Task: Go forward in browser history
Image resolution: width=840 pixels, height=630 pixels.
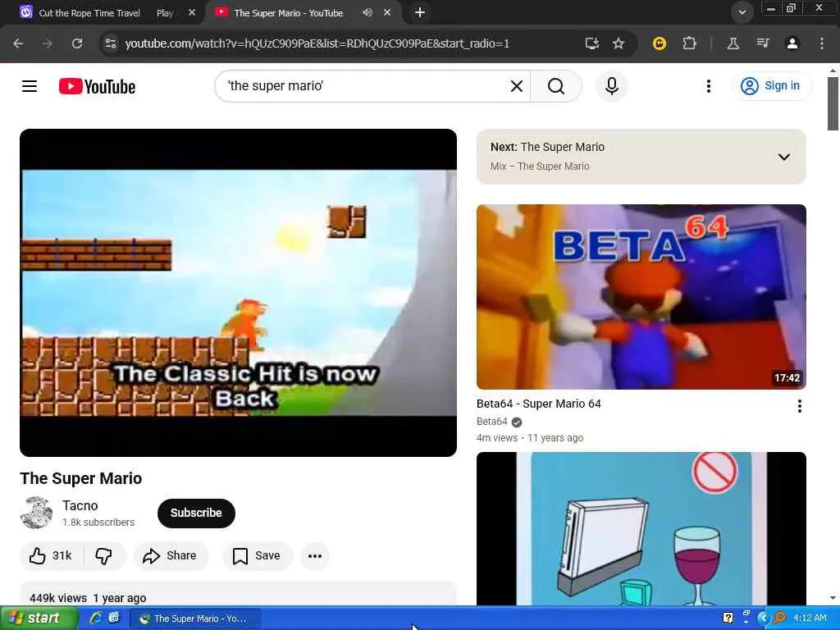Action: coord(48,43)
